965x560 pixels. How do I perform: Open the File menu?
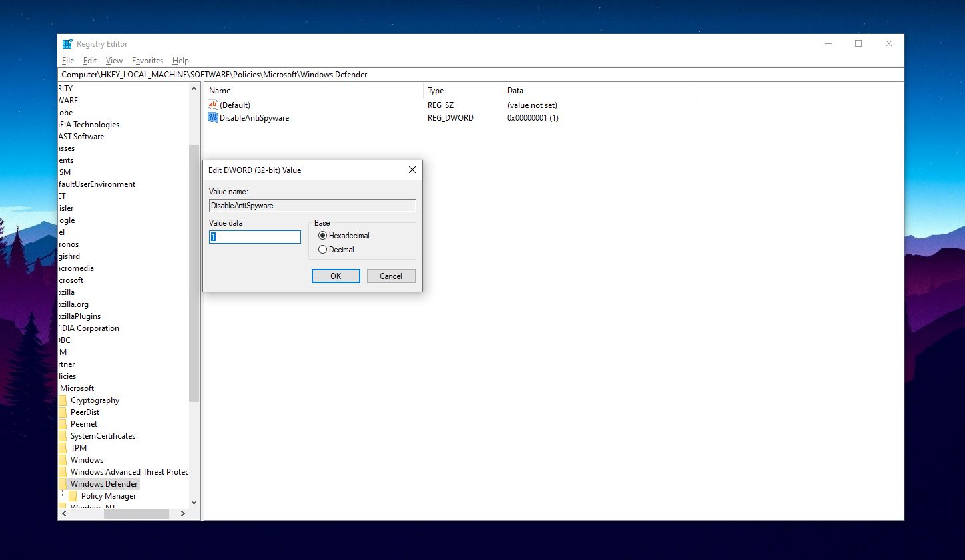[68, 61]
